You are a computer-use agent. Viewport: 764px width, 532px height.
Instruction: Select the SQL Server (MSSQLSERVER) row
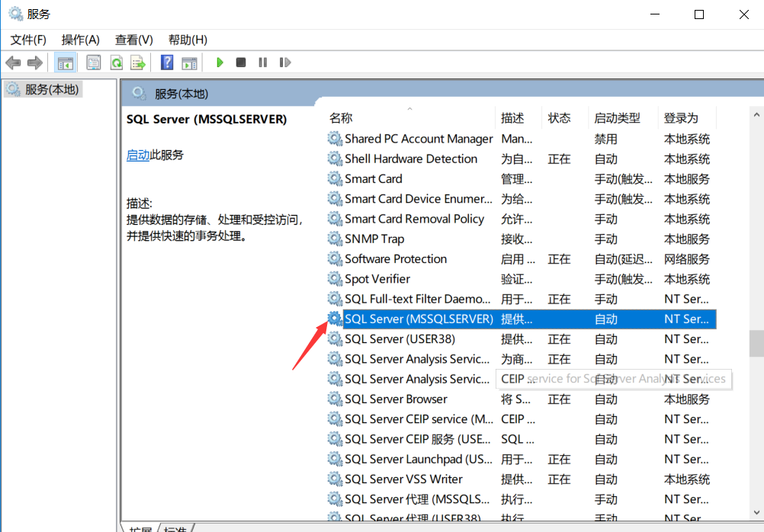pos(522,319)
